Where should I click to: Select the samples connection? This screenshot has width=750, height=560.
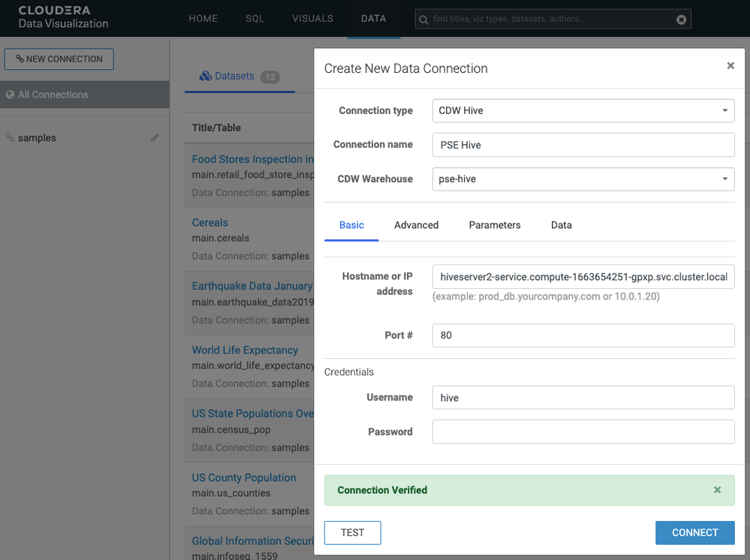(x=37, y=137)
